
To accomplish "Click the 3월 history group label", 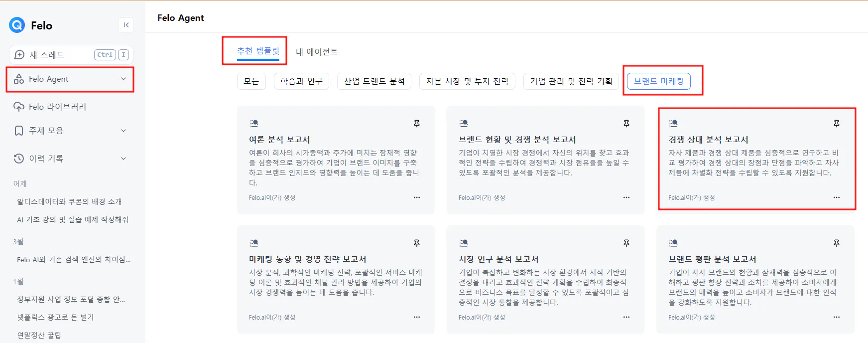I will tap(18, 241).
